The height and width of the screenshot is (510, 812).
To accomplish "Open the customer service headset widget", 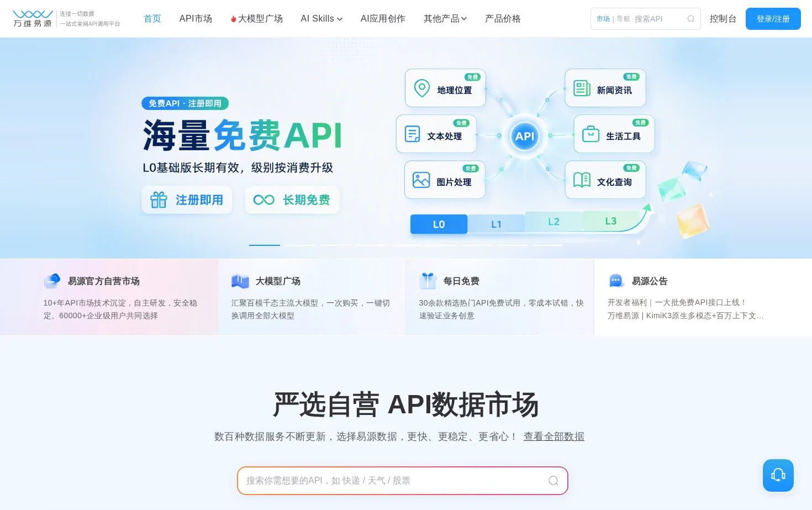I will click(x=778, y=475).
